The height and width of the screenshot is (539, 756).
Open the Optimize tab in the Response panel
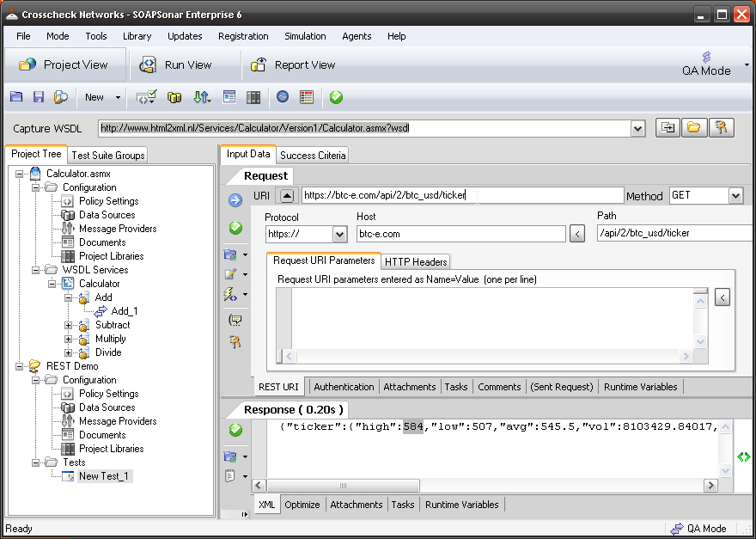[x=302, y=505]
